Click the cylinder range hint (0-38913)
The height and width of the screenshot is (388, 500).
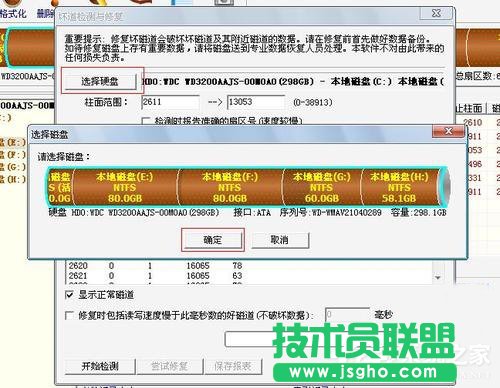pyautogui.click(x=313, y=102)
